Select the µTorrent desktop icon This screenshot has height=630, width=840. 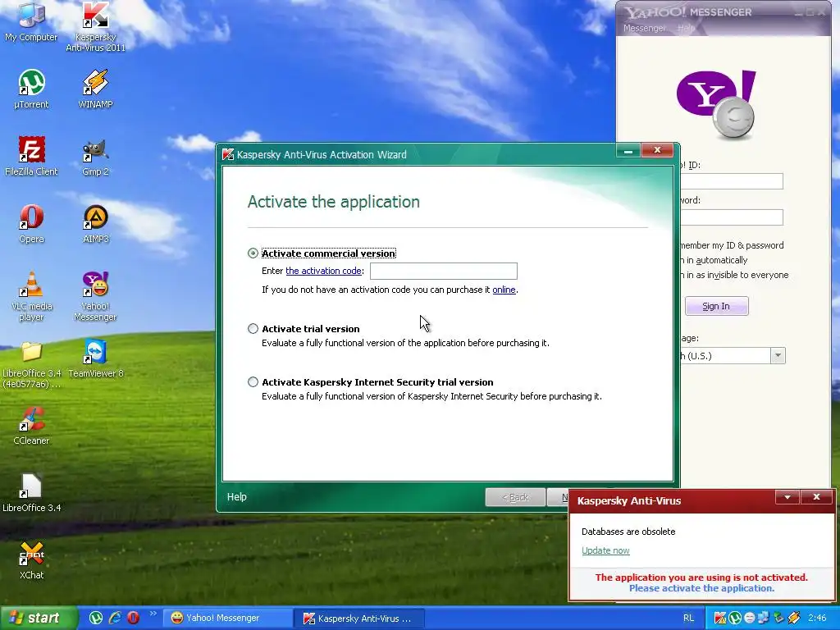point(31,89)
